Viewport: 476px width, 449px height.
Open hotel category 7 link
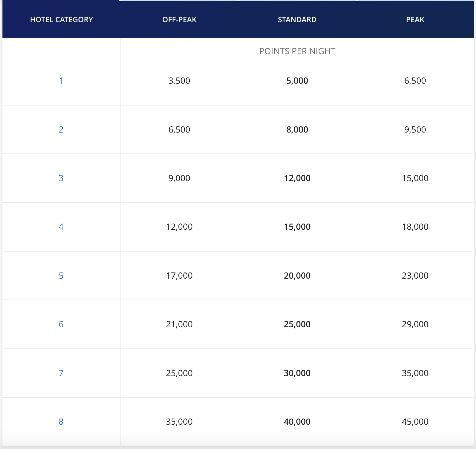click(61, 373)
